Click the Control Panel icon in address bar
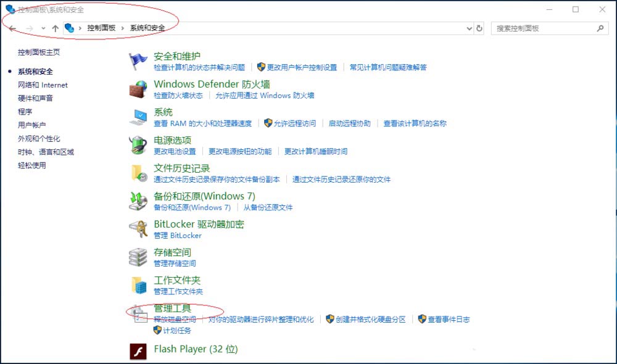The image size is (617, 364). pyautogui.click(x=70, y=28)
